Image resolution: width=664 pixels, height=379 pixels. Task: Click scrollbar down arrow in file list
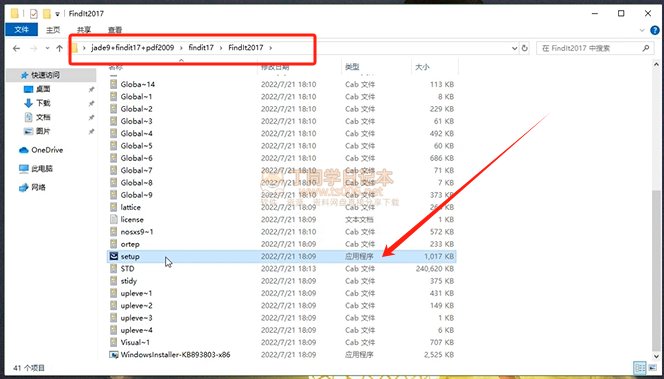[656, 357]
